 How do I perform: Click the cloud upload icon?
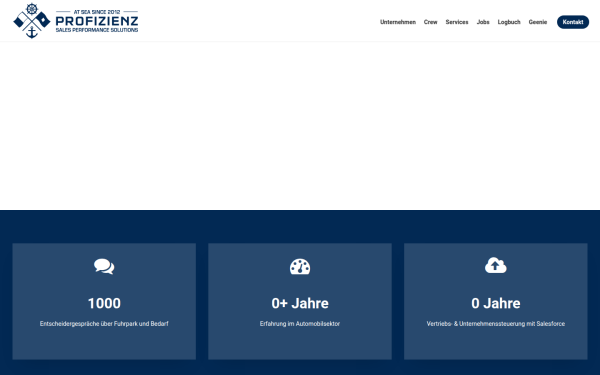coord(496,265)
